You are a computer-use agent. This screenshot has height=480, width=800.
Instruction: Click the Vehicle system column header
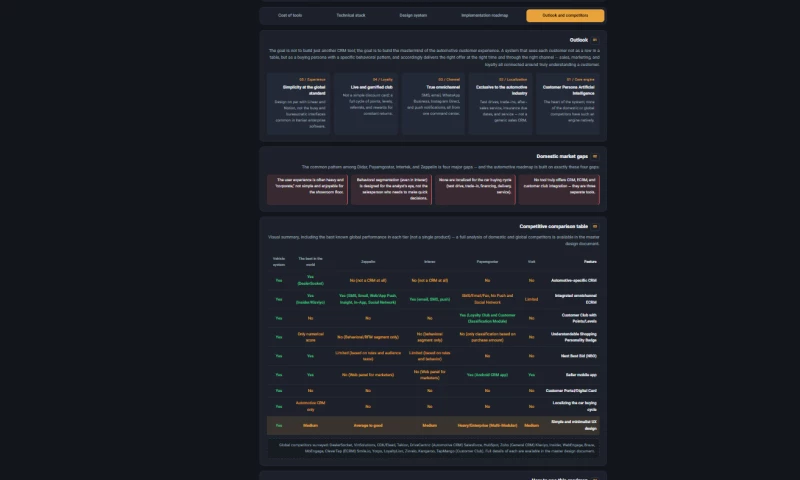279,262
